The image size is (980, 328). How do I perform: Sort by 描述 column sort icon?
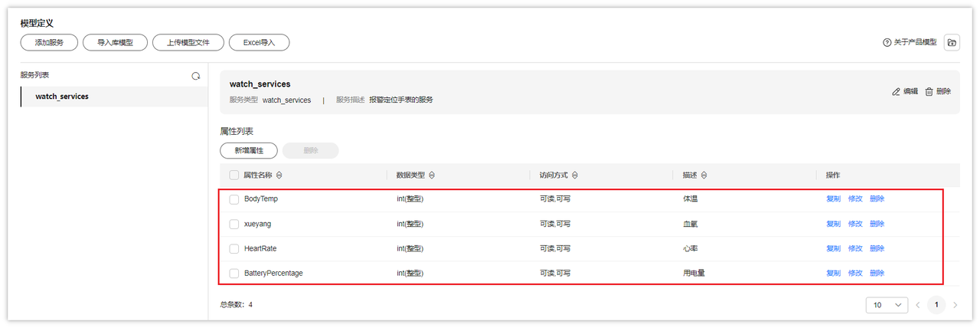pos(704,175)
